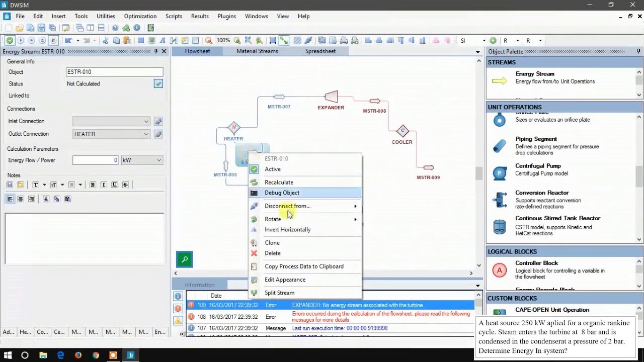Toggle the pin on the Object Palette panel
The image size is (644, 362).
point(638,51)
